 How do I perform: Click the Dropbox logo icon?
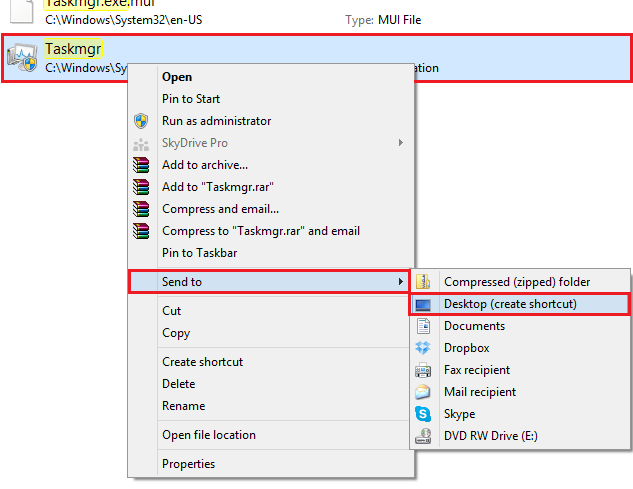[423, 348]
